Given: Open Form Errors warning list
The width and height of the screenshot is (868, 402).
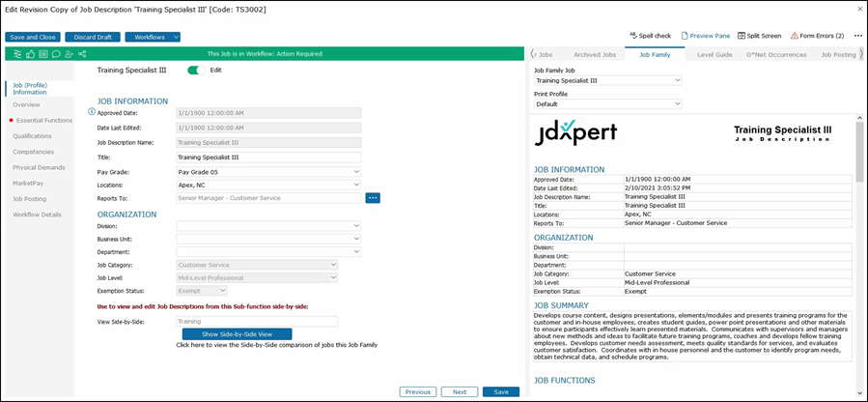Looking at the screenshot, I should click(817, 36).
